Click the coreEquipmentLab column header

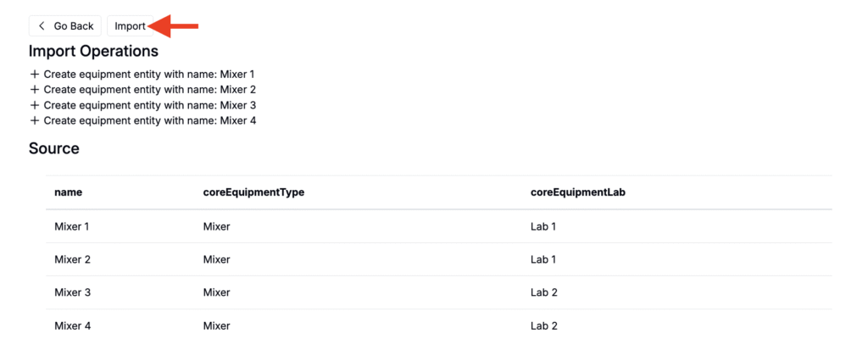point(578,192)
